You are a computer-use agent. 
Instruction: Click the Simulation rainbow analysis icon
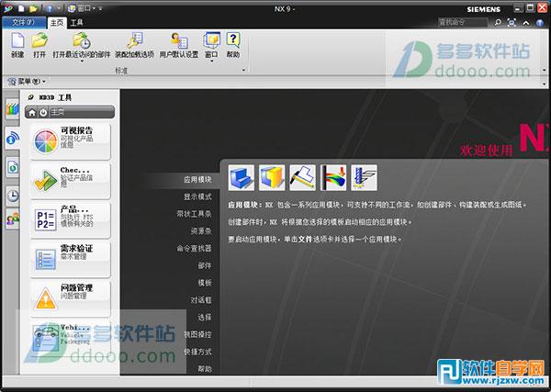pyautogui.click(x=333, y=178)
